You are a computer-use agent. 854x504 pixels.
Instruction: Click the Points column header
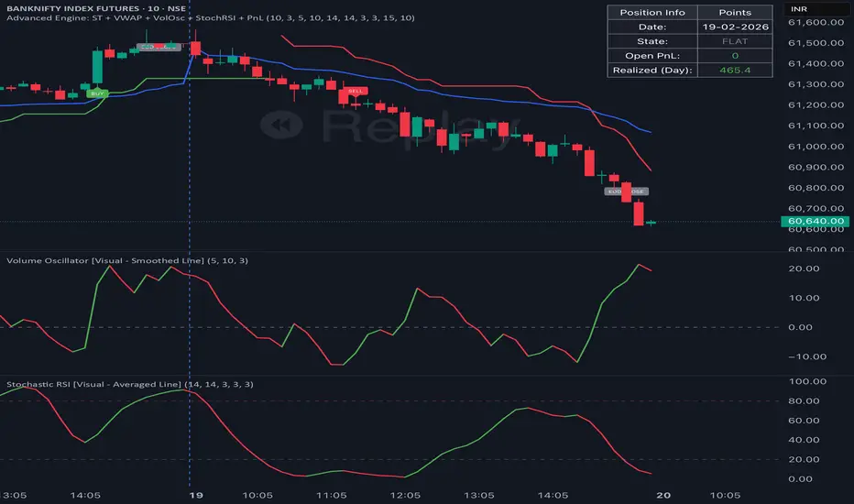(x=735, y=13)
